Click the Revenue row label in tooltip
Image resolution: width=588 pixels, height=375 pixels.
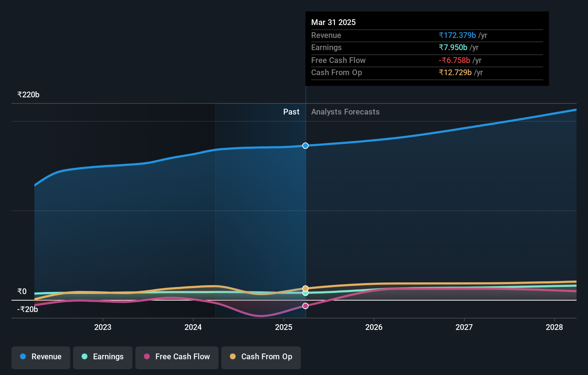point(326,35)
